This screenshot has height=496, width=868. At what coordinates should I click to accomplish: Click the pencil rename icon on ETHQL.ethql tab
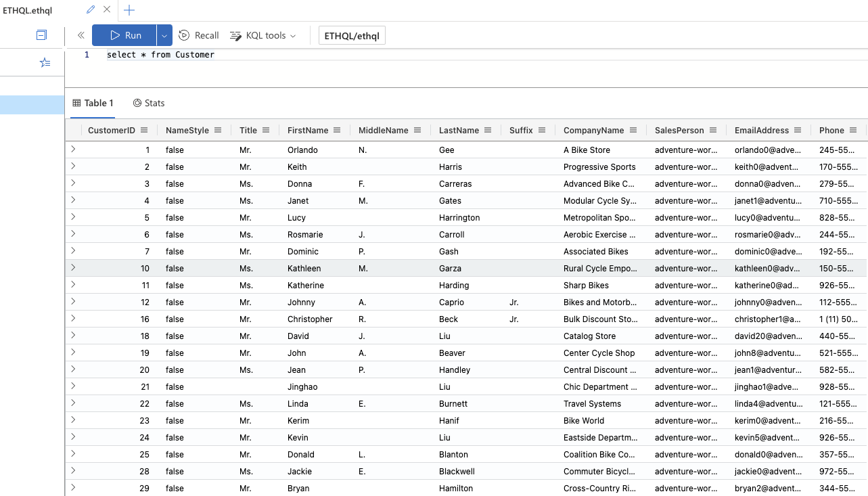(91, 10)
